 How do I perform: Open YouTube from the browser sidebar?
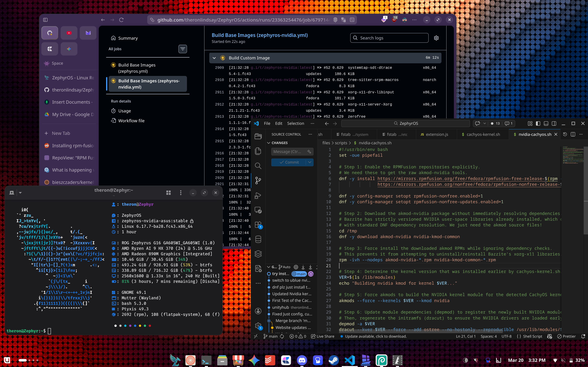coord(69,33)
